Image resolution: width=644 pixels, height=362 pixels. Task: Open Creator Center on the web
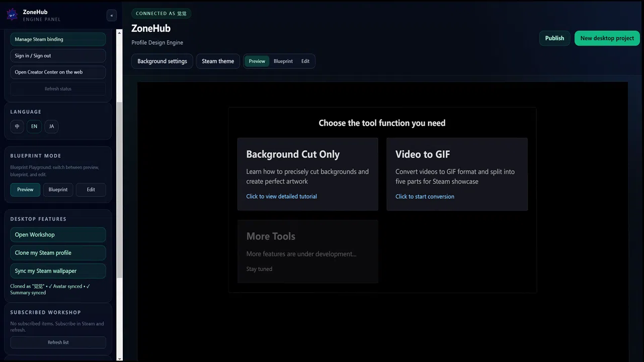[x=58, y=72]
